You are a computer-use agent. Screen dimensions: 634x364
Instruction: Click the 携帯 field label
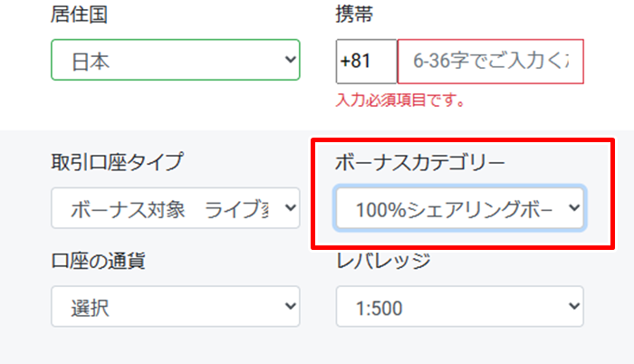coord(354,14)
